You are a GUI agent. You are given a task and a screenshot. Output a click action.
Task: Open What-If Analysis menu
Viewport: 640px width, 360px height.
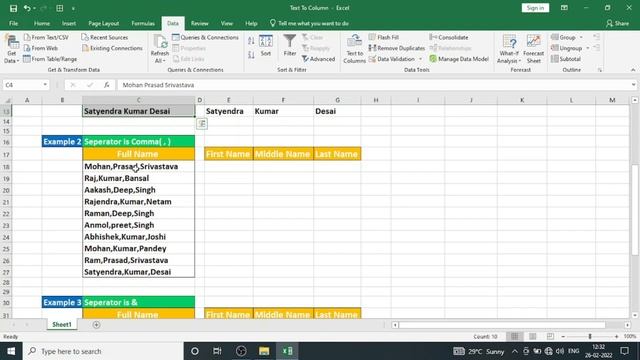[x=509, y=49]
